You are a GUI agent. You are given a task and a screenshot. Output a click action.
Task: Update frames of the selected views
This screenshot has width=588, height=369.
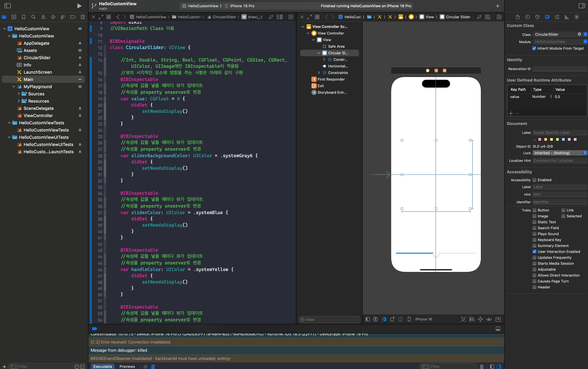[x=463, y=319]
